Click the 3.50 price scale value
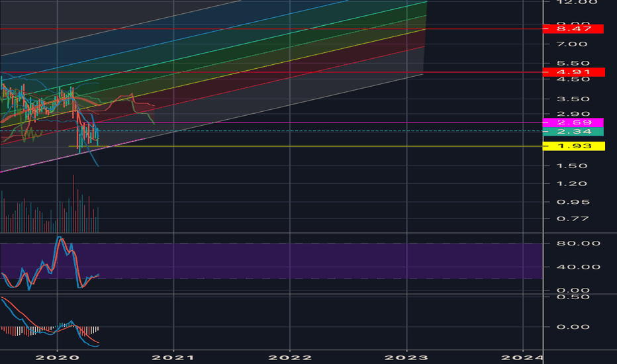Image resolution: width=617 pixels, height=364 pixels. point(573,99)
